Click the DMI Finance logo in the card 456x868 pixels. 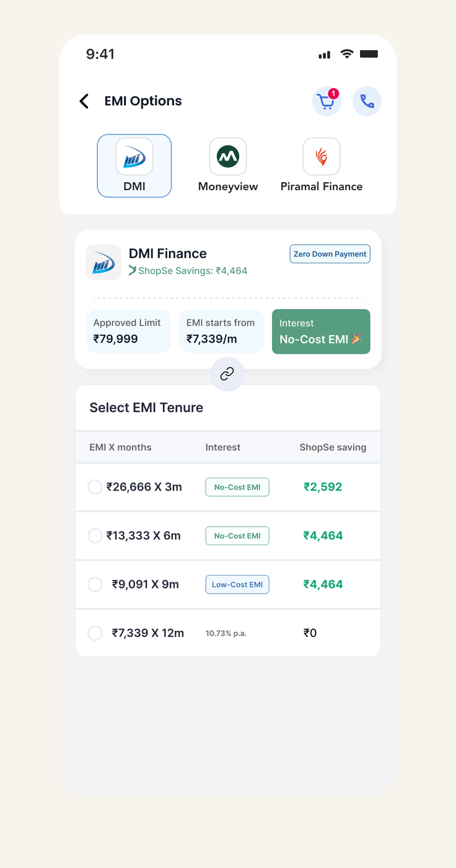[103, 262]
